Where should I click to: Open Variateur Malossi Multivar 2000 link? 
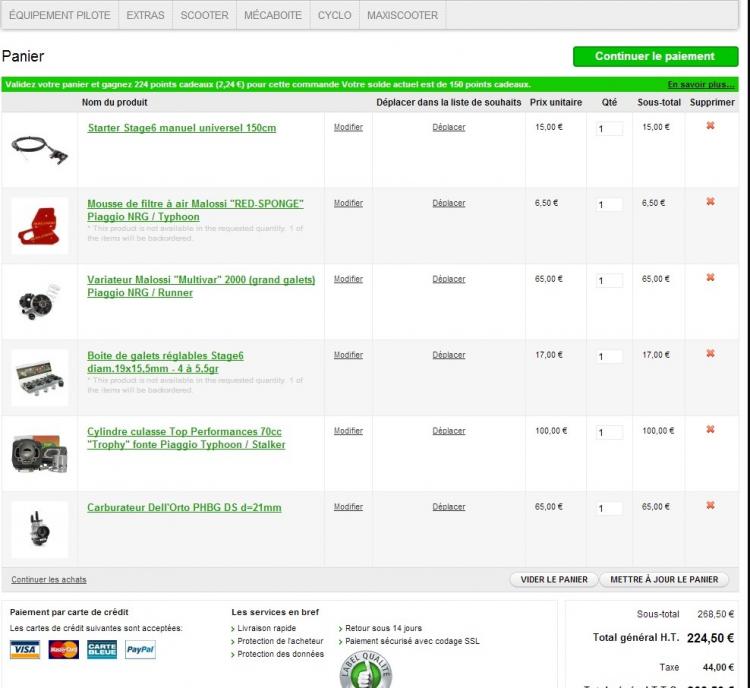[201, 286]
